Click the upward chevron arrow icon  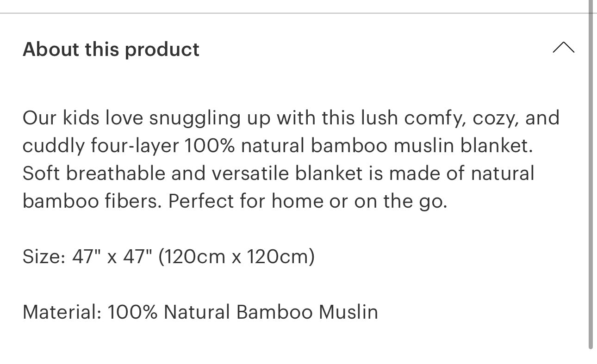tap(563, 48)
